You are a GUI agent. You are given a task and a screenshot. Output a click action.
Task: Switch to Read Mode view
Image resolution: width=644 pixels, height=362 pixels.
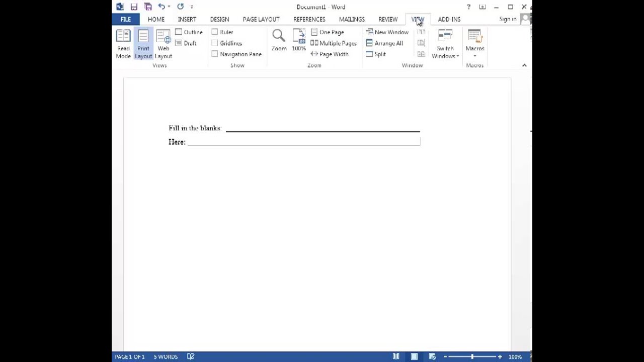[x=123, y=44]
